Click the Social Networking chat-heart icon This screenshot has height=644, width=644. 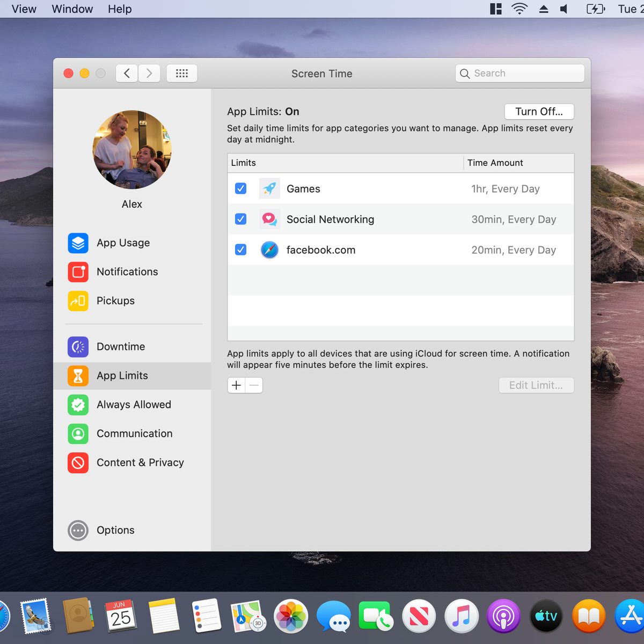click(269, 219)
